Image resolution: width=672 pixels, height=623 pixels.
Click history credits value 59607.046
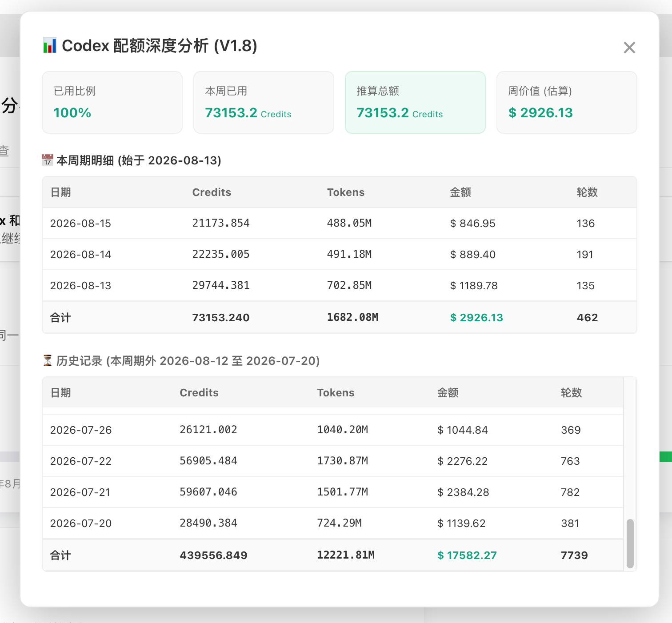pyautogui.click(x=208, y=492)
